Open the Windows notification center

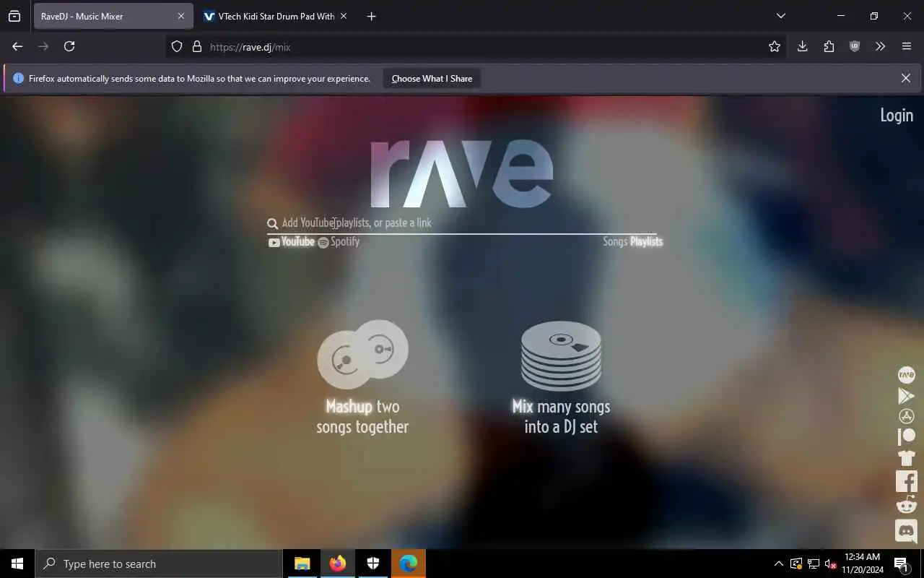point(901,564)
